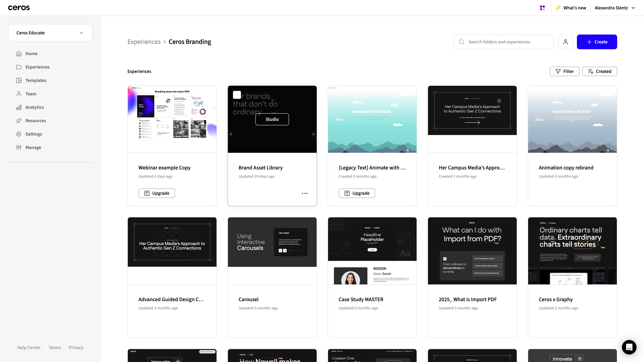Click the sort icon on Created

(591, 71)
